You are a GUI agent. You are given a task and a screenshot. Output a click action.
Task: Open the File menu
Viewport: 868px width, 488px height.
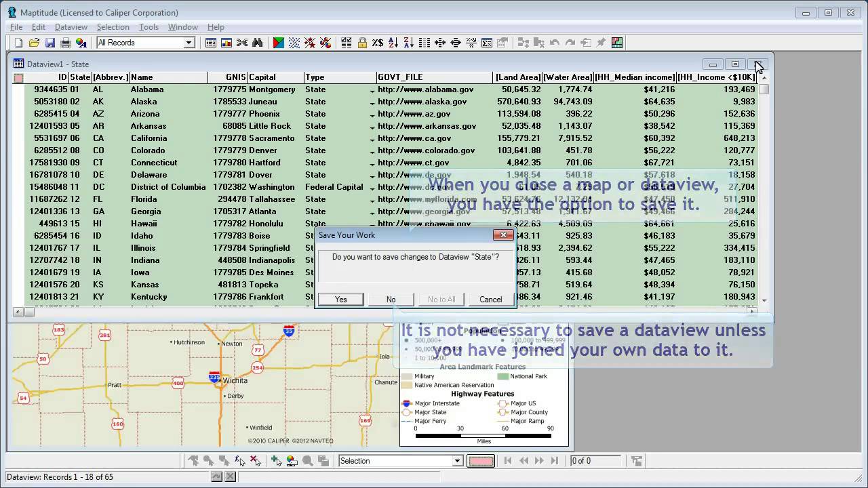(16, 27)
